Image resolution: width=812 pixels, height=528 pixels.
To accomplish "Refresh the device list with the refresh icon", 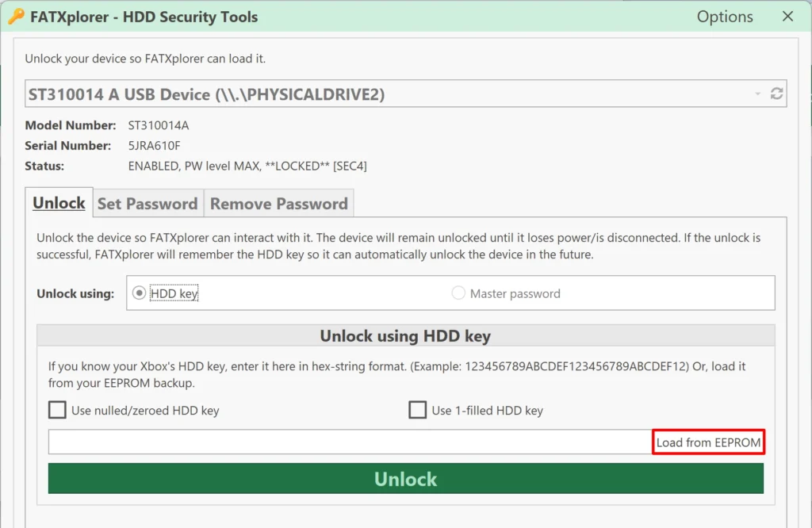I will [776, 94].
